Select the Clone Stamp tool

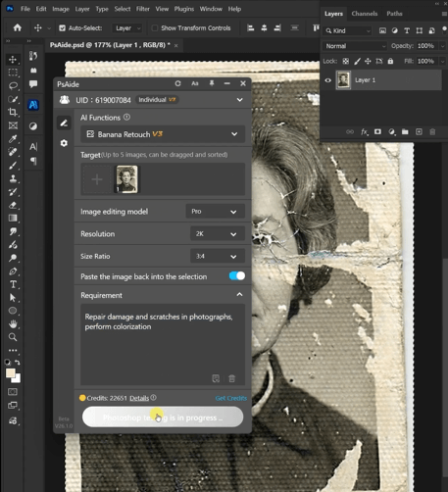[x=13, y=178]
